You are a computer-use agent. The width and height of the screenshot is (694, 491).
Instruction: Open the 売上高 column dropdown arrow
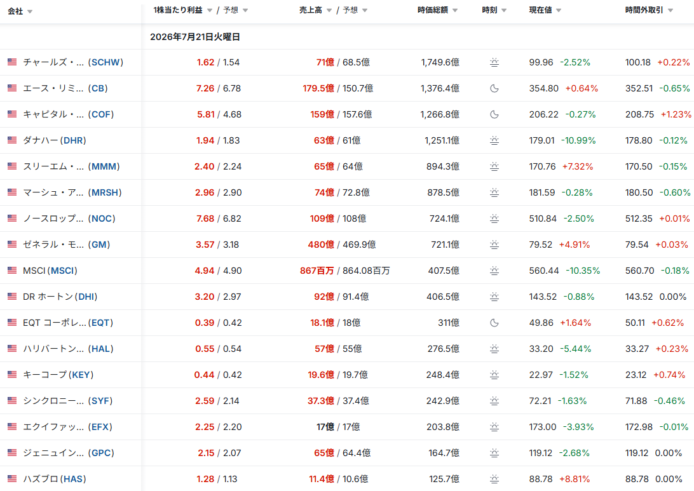329,10
